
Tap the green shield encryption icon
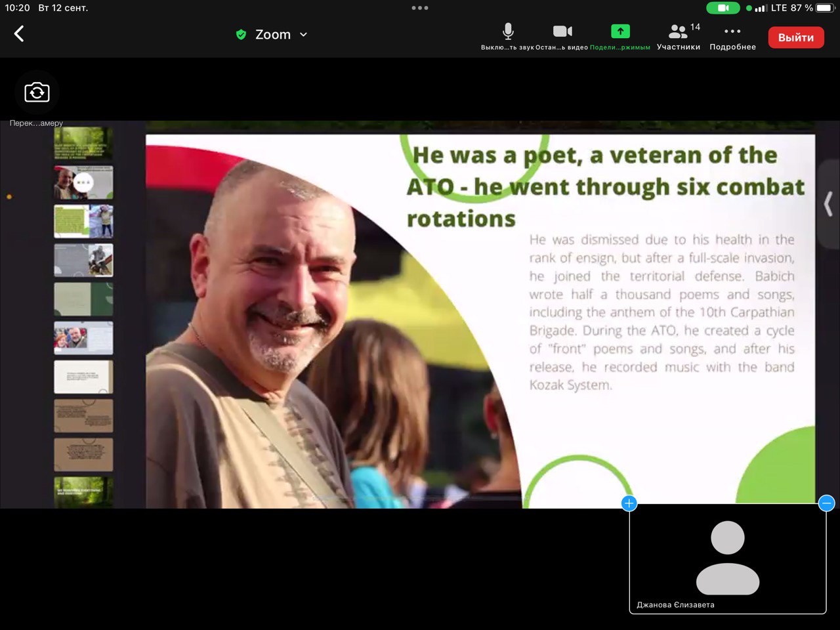(241, 35)
